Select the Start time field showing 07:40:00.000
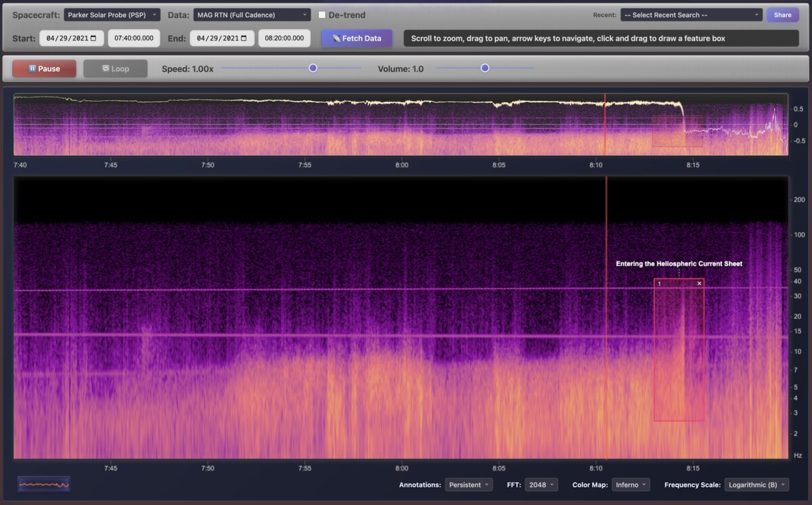The image size is (812, 505). tap(133, 39)
